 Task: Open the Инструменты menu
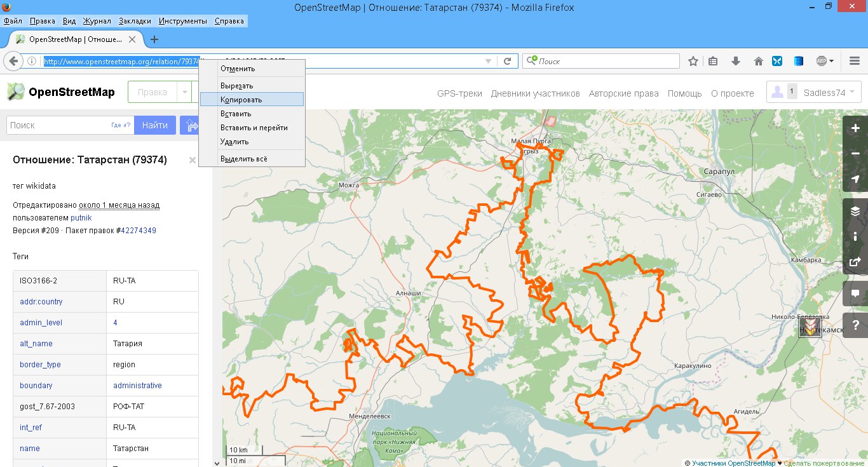(183, 21)
